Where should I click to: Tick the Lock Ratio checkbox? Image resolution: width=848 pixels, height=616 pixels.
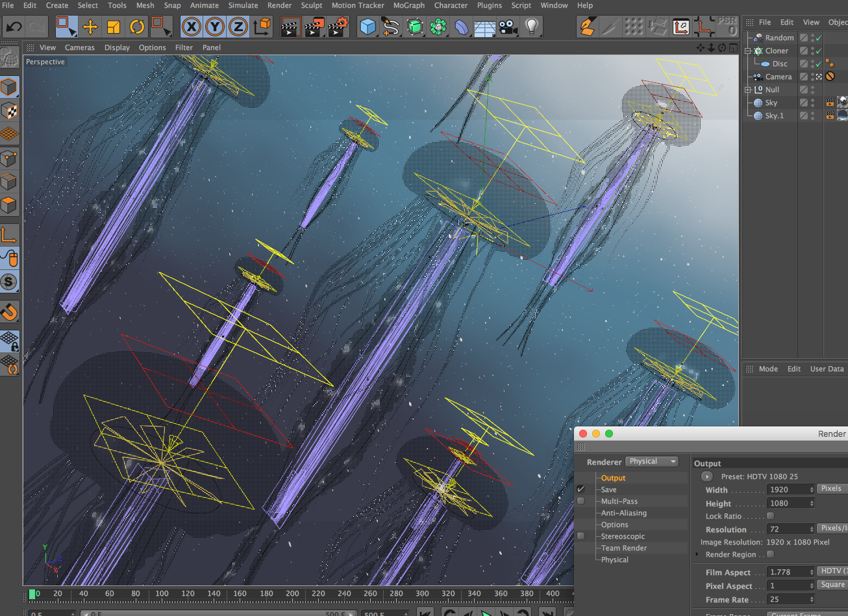click(770, 516)
